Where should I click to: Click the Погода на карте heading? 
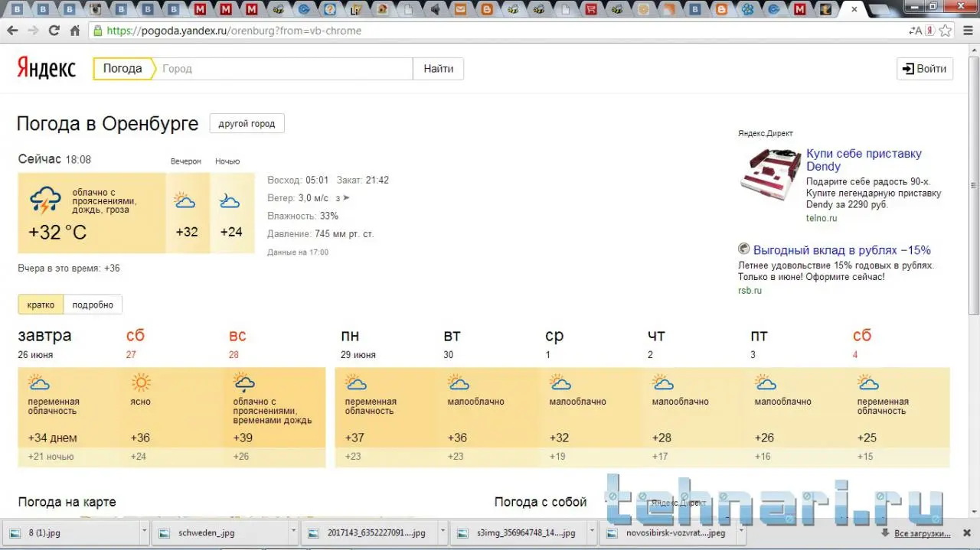(67, 502)
